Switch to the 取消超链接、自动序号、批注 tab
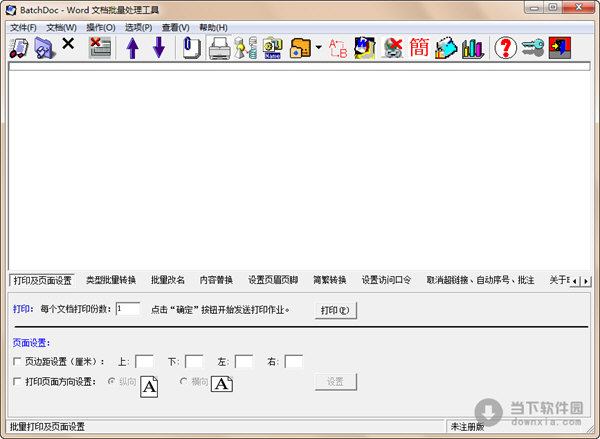Viewport: 600px width, 439px height. pyautogui.click(x=480, y=280)
